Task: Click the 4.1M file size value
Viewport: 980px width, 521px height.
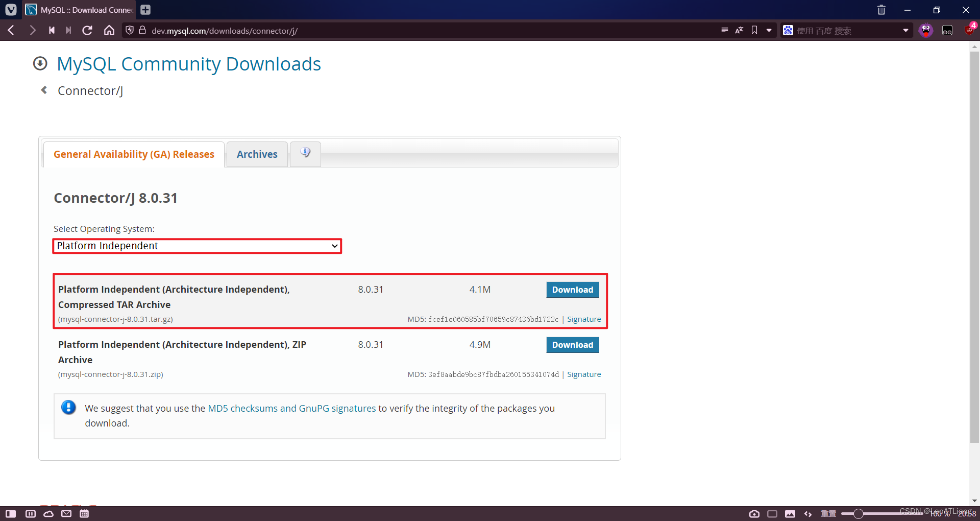Action: point(480,290)
